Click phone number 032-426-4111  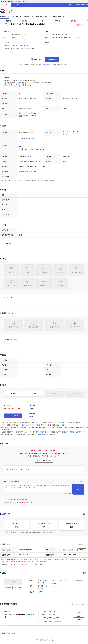coord(17,469)
